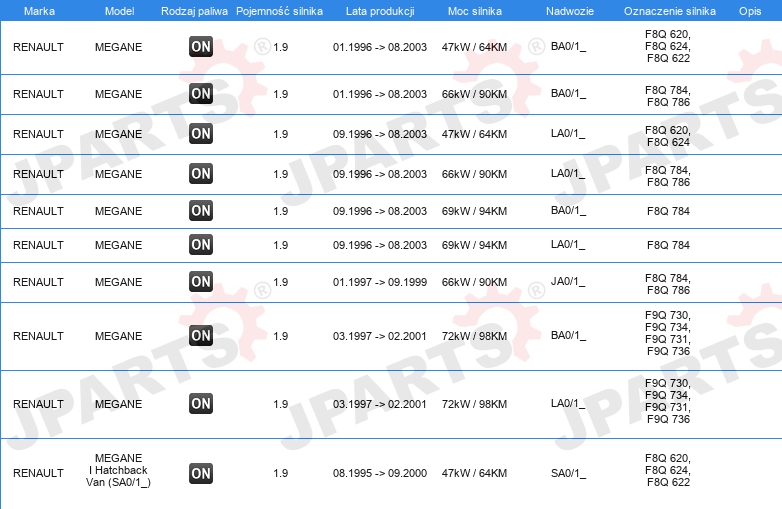
Task: Click '01.1996 -> 08.2003' in the 47kW BA0/1_ row
Action: (380, 47)
